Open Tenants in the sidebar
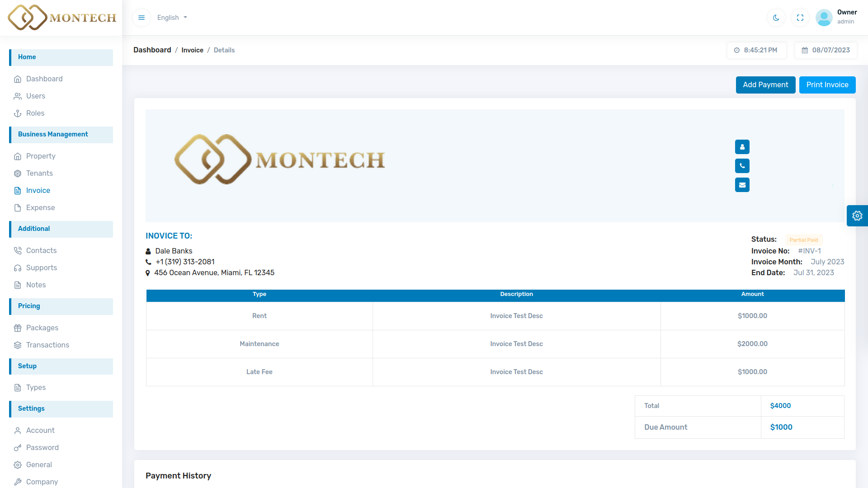Image resolution: width=868 pixels, height=488 pixels. [39, 174]
